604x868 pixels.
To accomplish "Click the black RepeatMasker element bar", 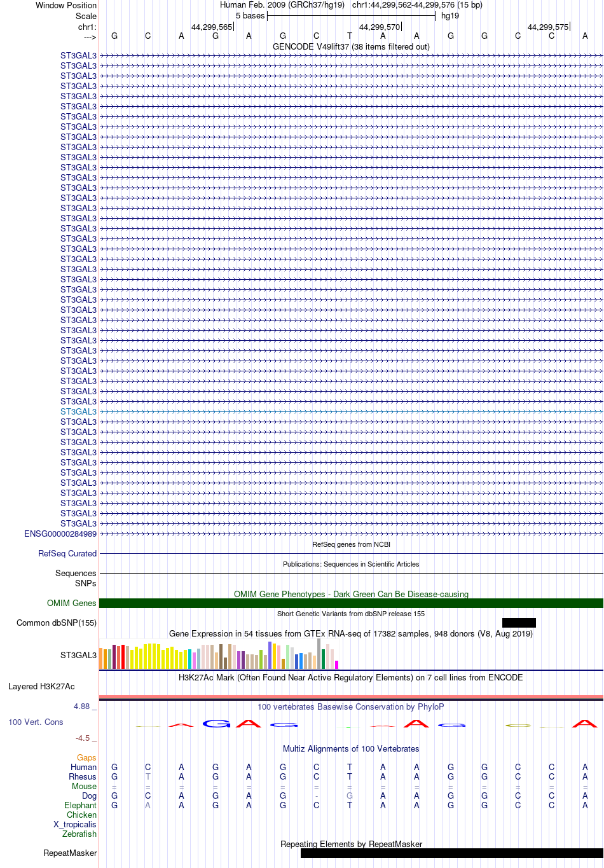I will pyautogui.click(x=452, y=853).
